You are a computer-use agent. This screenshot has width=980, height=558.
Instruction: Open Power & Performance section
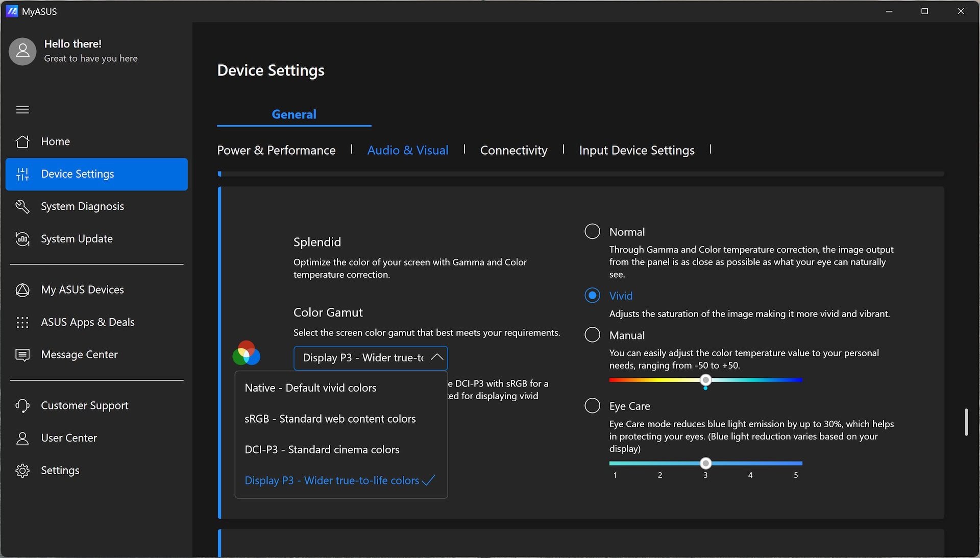[x=276, y=150]
